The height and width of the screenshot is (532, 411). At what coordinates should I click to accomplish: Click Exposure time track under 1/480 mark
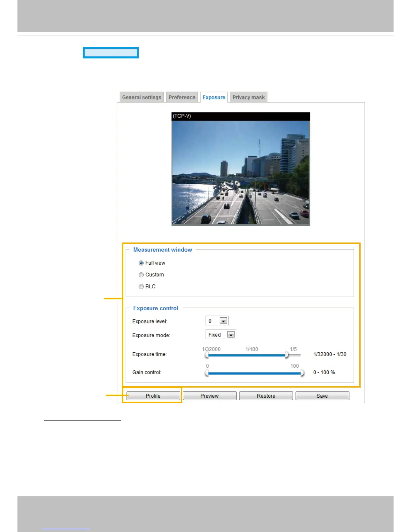tap(252, 355)
